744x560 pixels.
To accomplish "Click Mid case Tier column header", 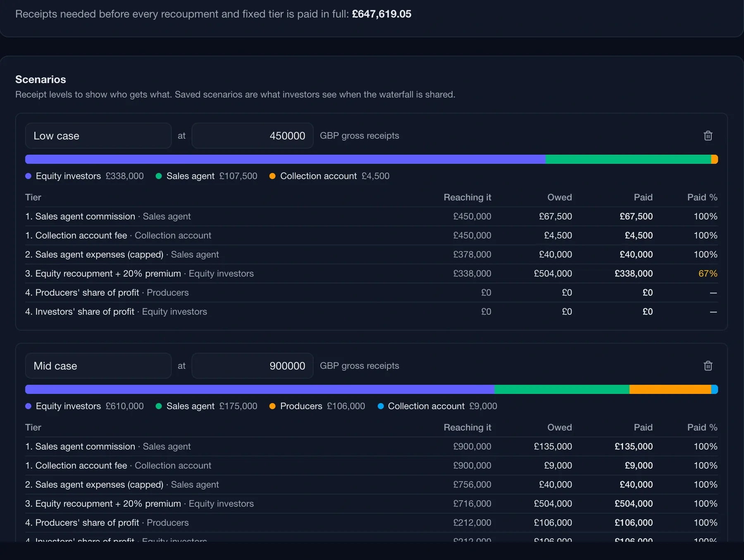I will pos(33,427).
